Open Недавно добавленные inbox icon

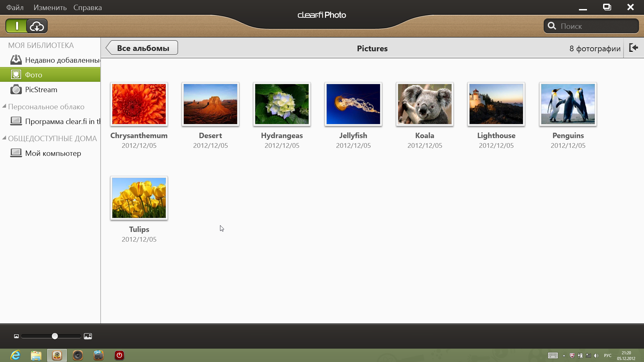(16, 60)
